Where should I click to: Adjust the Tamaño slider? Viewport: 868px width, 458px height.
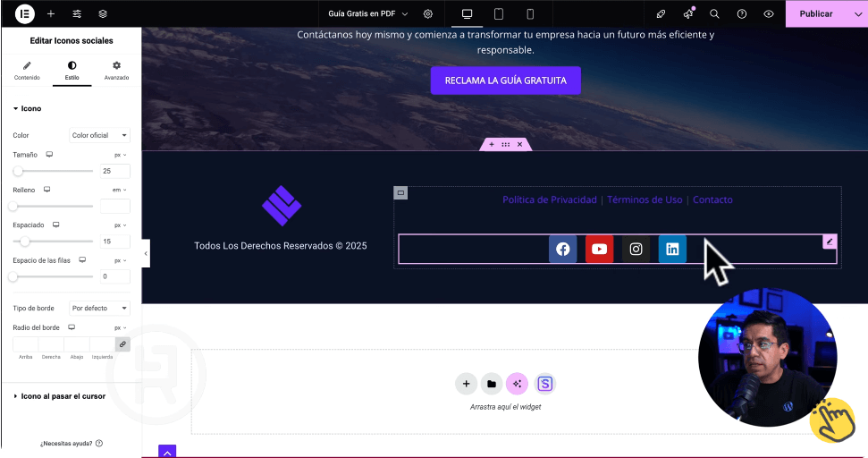(x=53, y=171)
